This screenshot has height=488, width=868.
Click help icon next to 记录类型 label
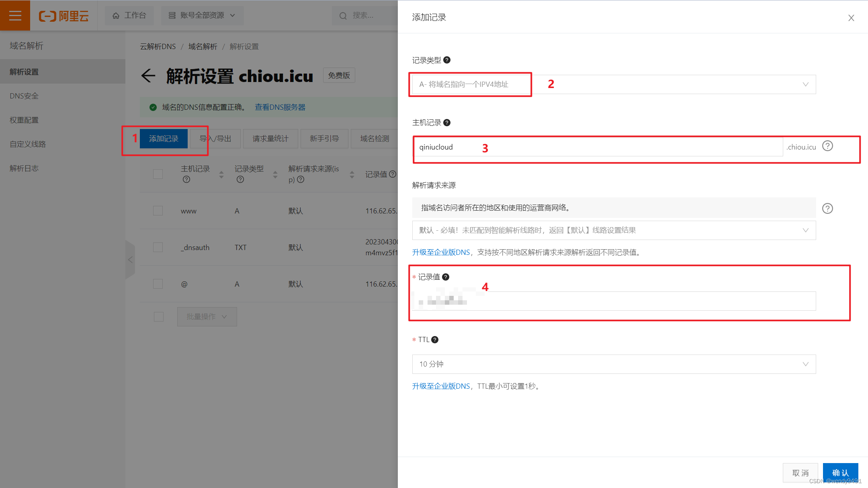(447, 60)
